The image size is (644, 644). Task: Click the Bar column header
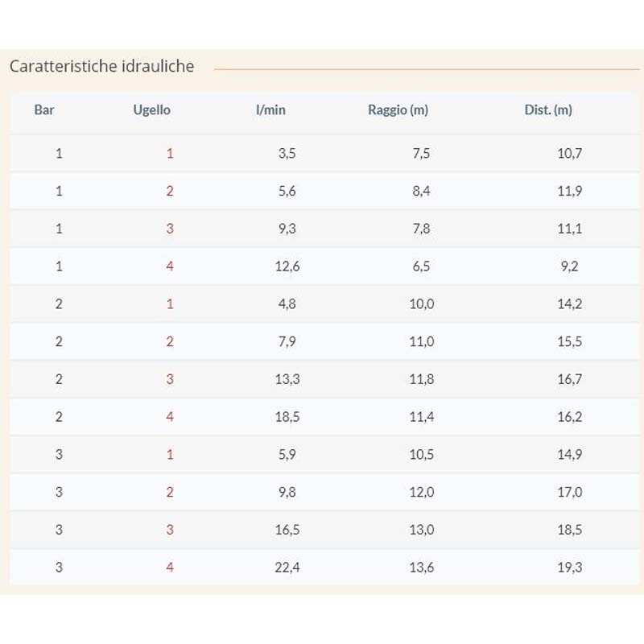(x=44, y=109)
